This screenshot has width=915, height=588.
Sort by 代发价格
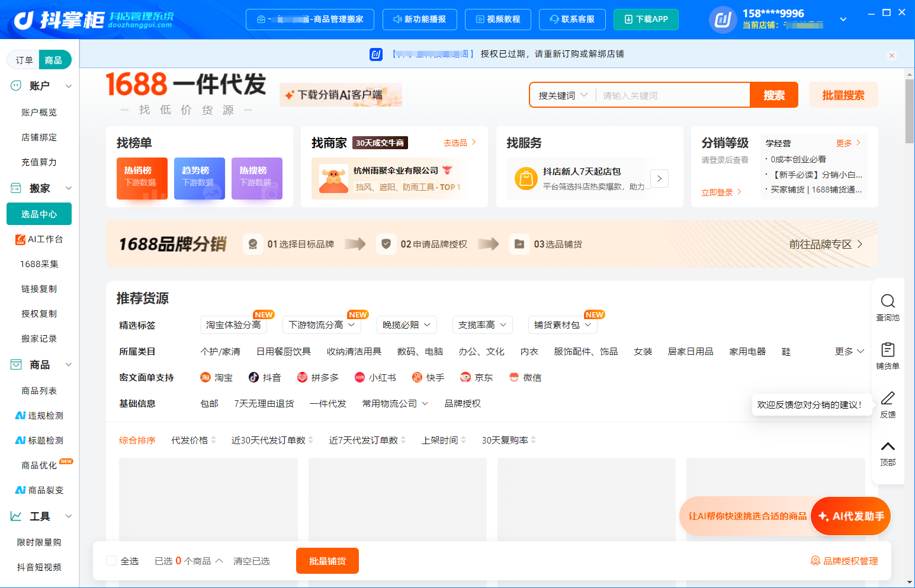pyautogui.click(x=194, y=440)
